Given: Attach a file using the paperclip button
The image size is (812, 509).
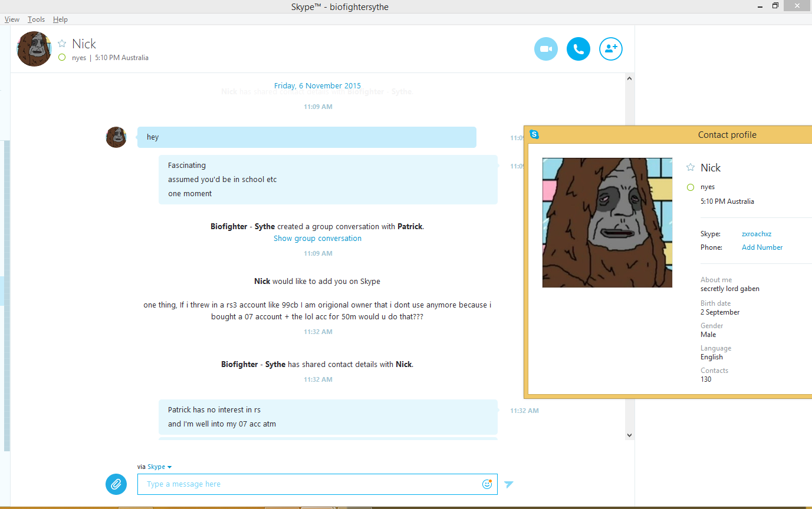Looking at the screenshot, I should tap(116, 484).
